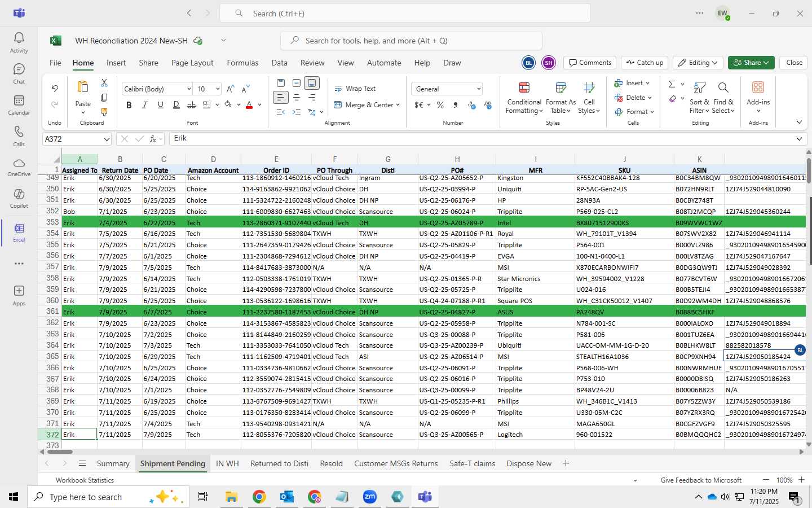Click the Cut scissors icon
The image size is (812, 508).
point(104,83)
